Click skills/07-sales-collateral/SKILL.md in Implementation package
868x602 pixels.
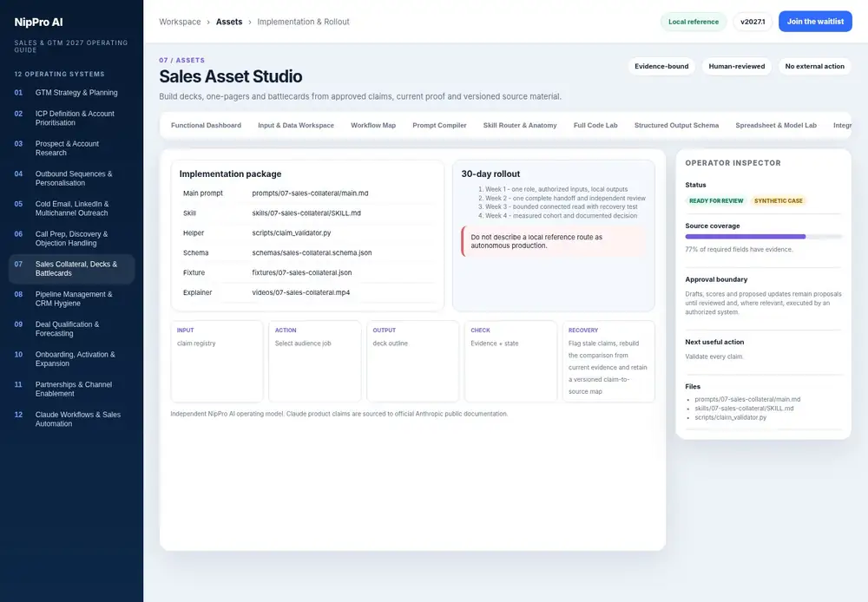point(306,213)
